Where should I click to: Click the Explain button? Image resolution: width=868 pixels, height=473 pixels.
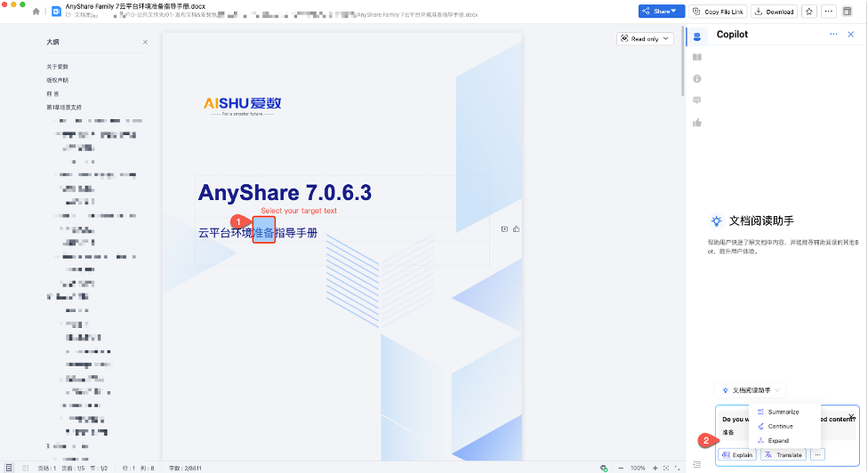tap(737, 454)
